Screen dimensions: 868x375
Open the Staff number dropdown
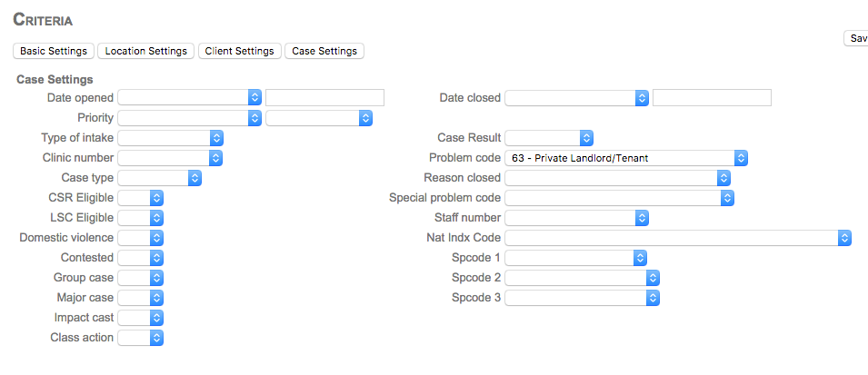click(577, 218)
